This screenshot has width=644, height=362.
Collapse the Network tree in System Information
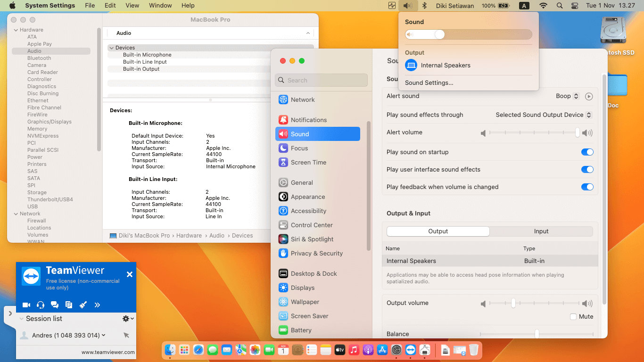[15, 214]
